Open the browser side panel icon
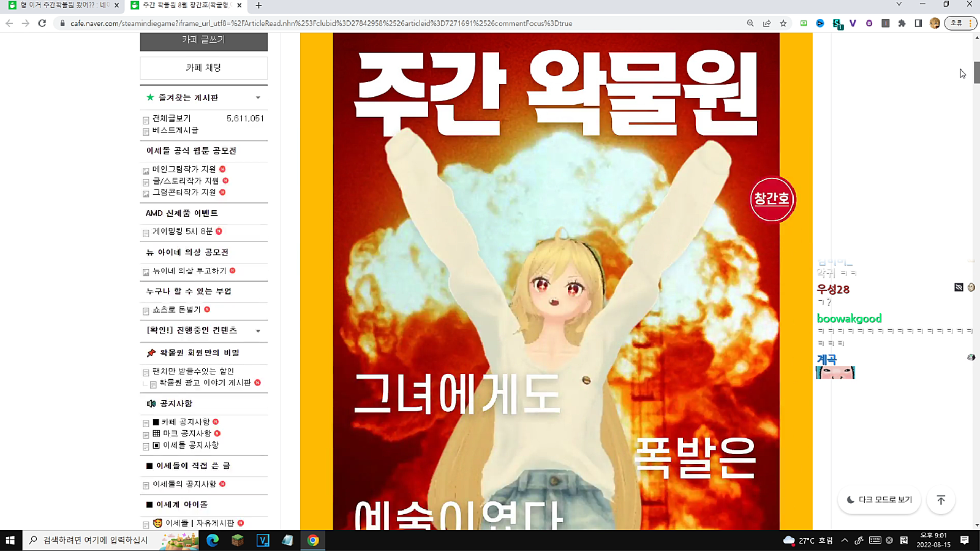 click(x=918, y=23)
